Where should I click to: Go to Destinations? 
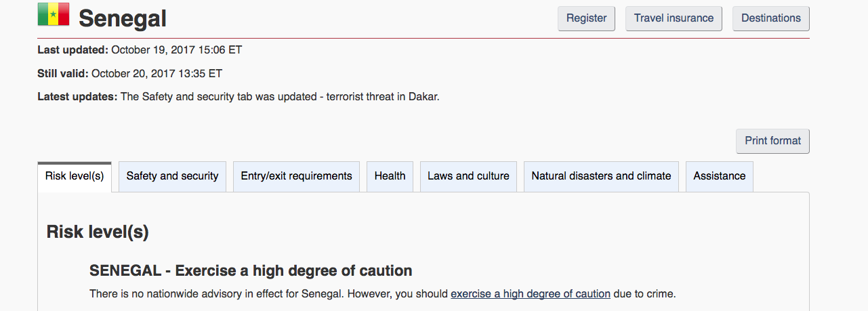(771, 18)
